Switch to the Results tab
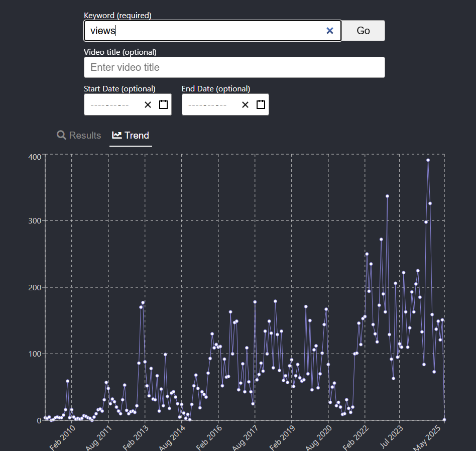The height and width of the screenshot is (451, 476). (79, 135)
